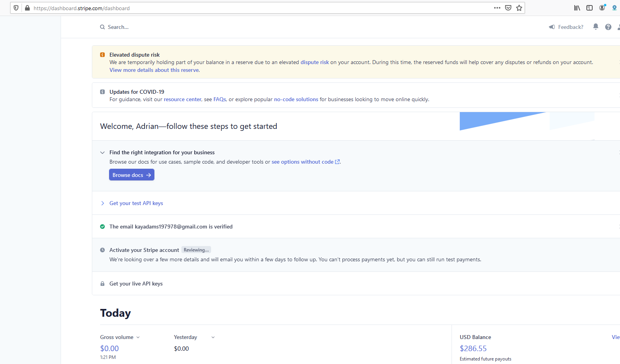Open the no-code solutions link
620x364 pixels.
coord(296,99)
